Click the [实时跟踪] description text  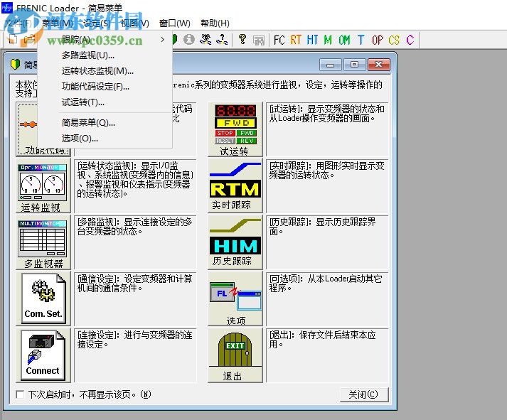click(327, 171)
